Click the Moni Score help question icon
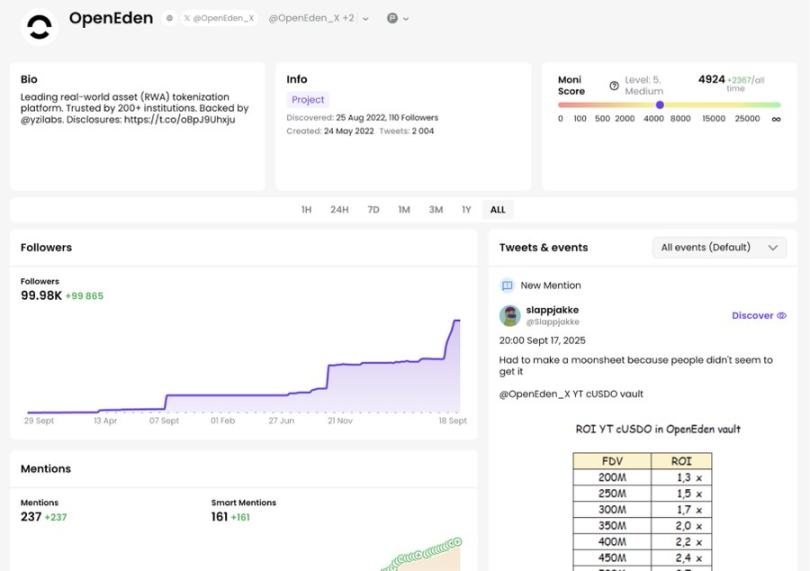The height and width of the screenshot is (571, 810). 614,86
